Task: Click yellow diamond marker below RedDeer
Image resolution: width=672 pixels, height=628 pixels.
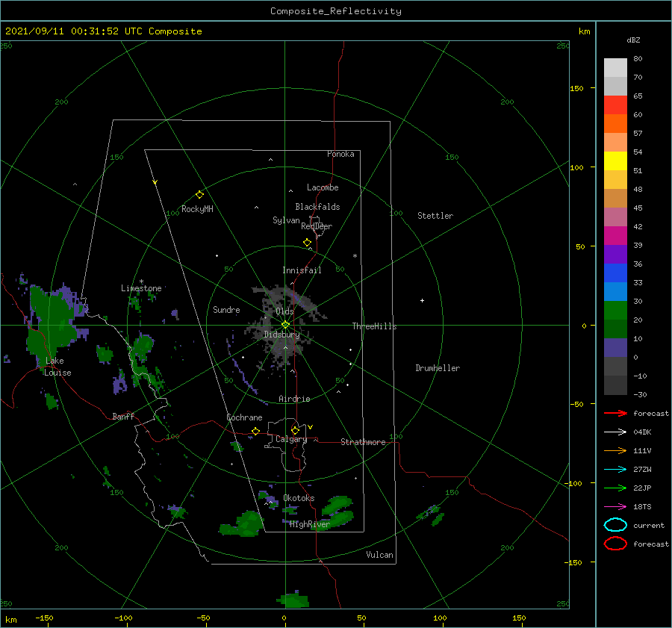Action: pos(307,243)
